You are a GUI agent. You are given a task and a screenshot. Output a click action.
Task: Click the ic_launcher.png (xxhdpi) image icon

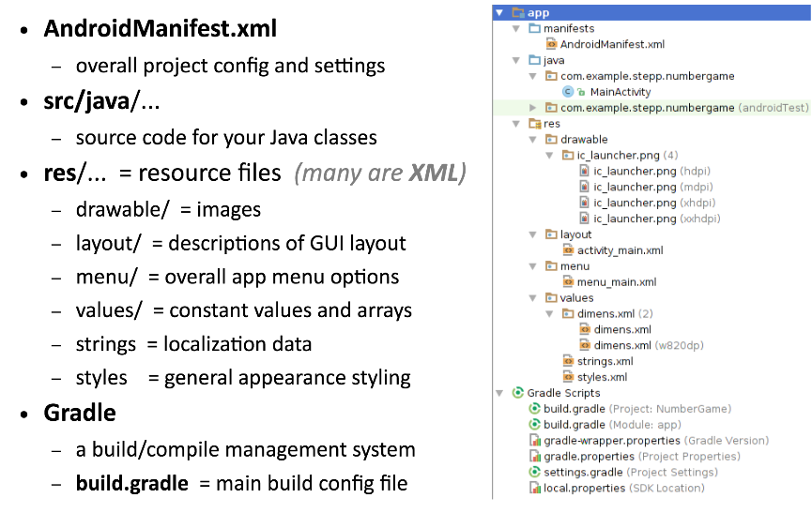coord(584,219)
